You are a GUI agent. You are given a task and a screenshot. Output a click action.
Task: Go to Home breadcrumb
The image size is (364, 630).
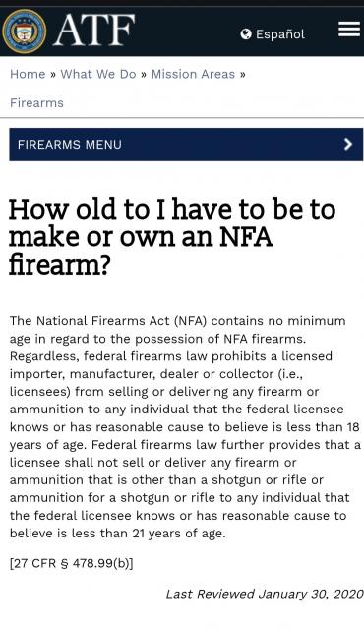pos(28,74)
